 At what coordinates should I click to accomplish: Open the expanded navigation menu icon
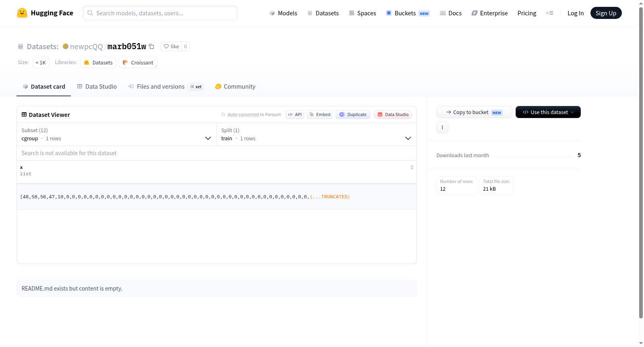(549, 13)
